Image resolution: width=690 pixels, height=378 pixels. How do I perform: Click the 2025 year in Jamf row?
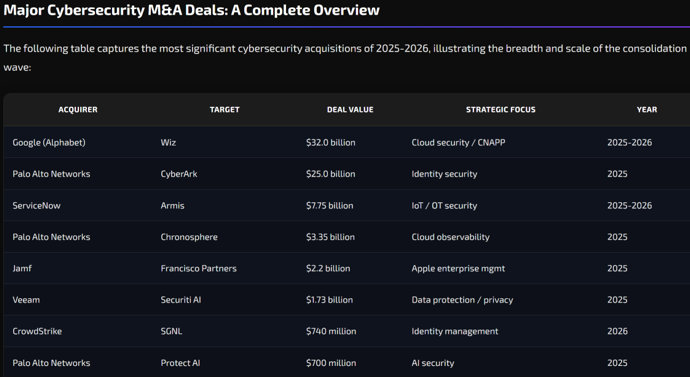(617, 268)
